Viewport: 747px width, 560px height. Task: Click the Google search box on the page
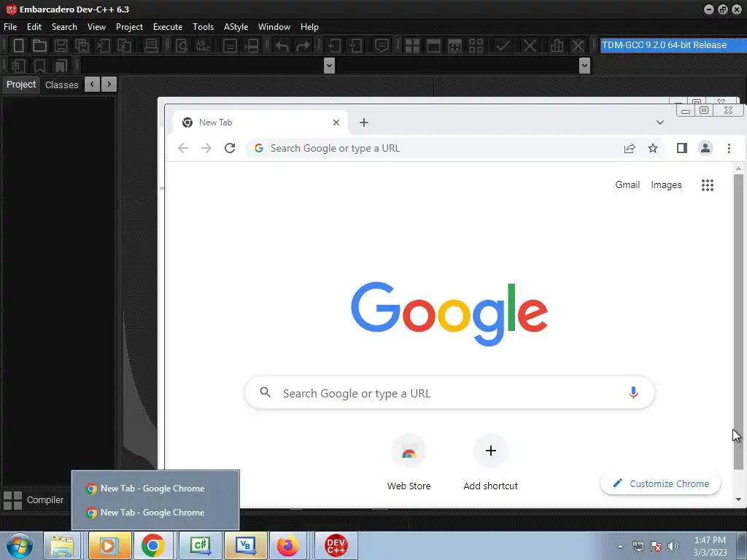tap(449, 393)
